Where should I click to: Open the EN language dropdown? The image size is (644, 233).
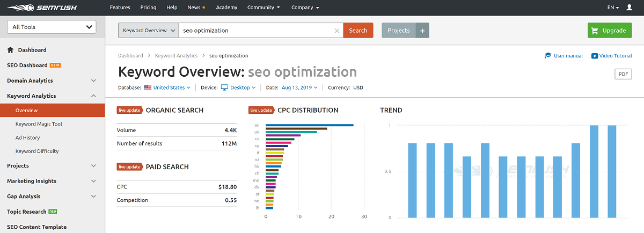[x=613, y=8]
